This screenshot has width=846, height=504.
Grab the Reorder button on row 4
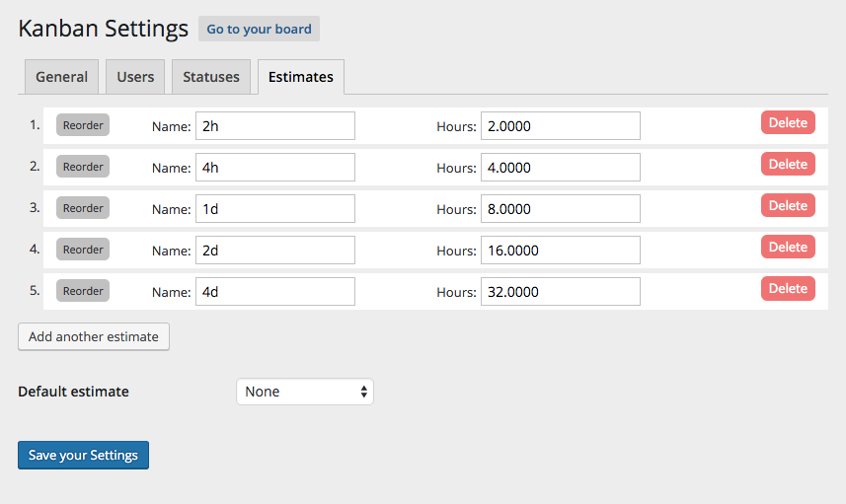pyautogui.click(x=83, y=250)
